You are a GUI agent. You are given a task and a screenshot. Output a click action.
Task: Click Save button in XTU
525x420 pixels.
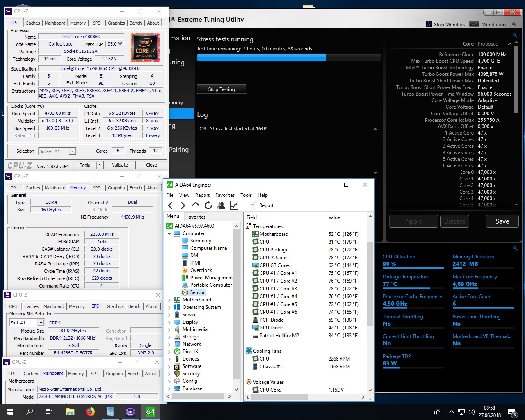click(502, 221)
